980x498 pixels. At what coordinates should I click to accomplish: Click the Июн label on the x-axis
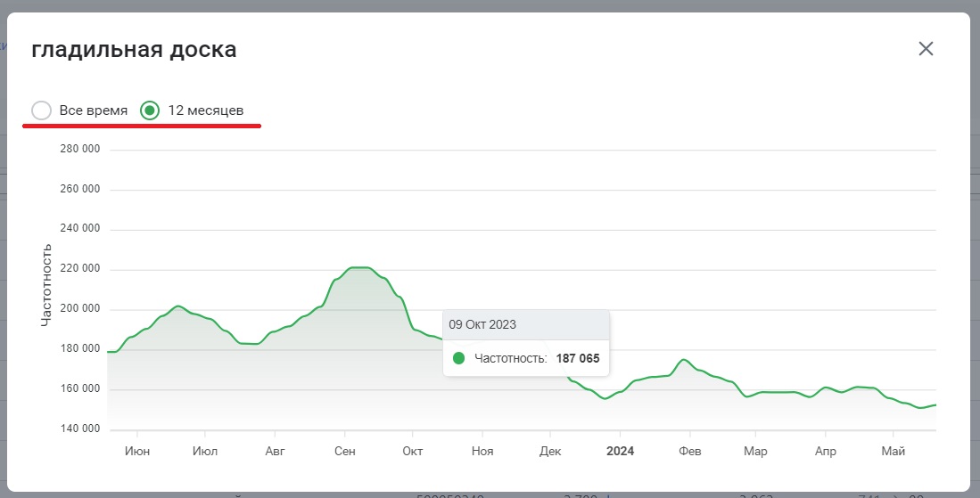tap(137, 452)
